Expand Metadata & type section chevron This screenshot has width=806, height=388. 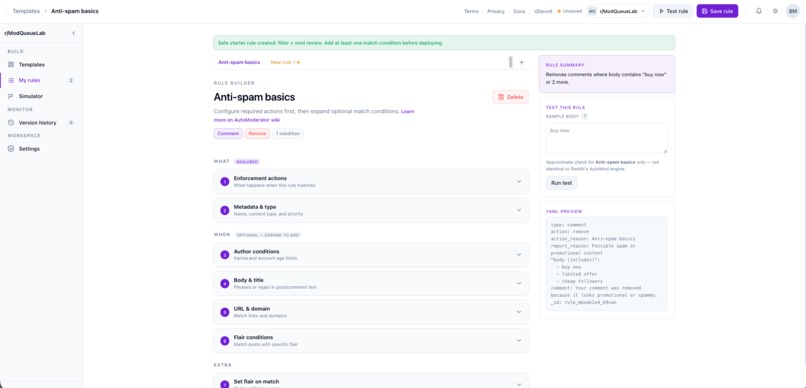(519, 210)
